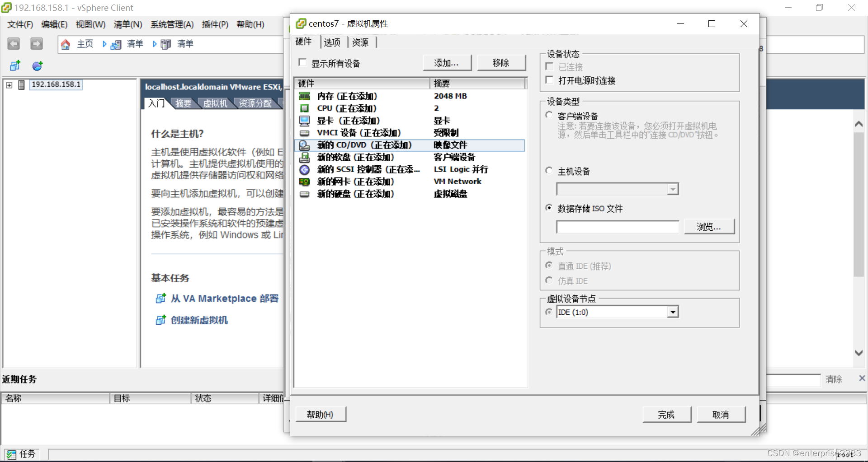The image size is (868, 462).
Task: Click the centos7 dialog title icon
Action: tap(301, 23)
